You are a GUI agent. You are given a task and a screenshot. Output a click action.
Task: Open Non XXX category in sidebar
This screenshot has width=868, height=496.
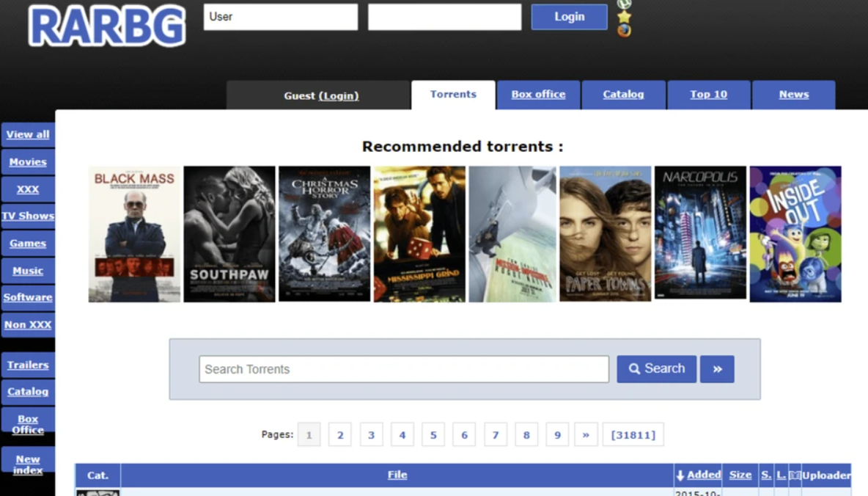tap(28, 325)
